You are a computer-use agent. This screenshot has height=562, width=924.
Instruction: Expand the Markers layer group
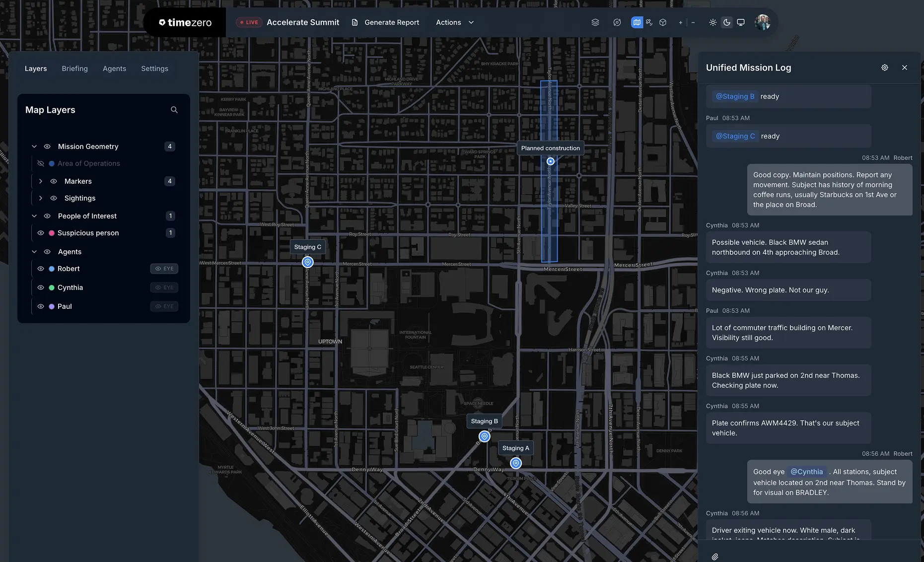click(x=41, y=181)
